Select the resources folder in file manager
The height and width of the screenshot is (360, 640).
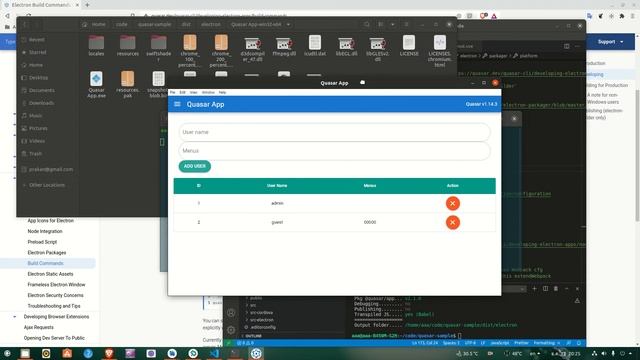(x=127, y=46)
